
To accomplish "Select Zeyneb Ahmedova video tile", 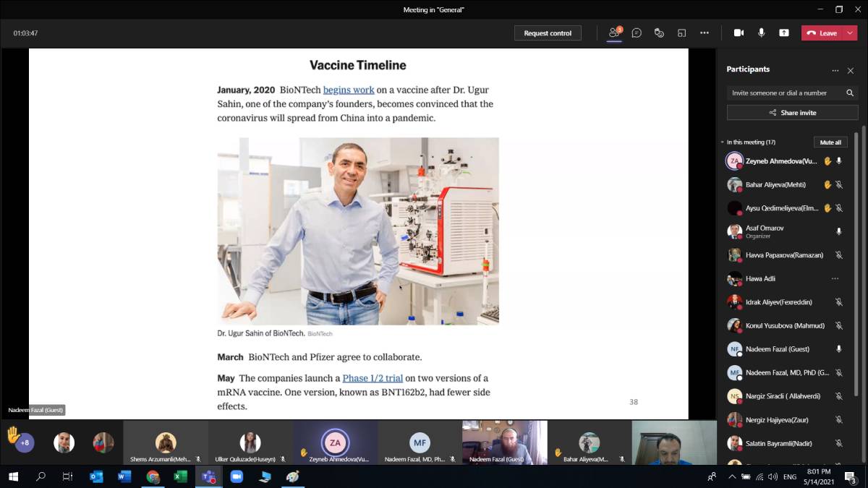I will (x=335, y=442).
